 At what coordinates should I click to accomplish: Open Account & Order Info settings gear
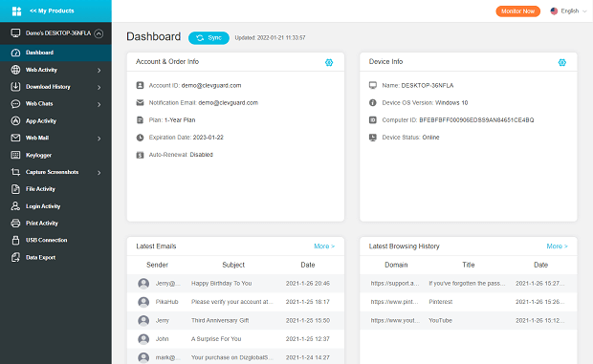coord(329,62)
